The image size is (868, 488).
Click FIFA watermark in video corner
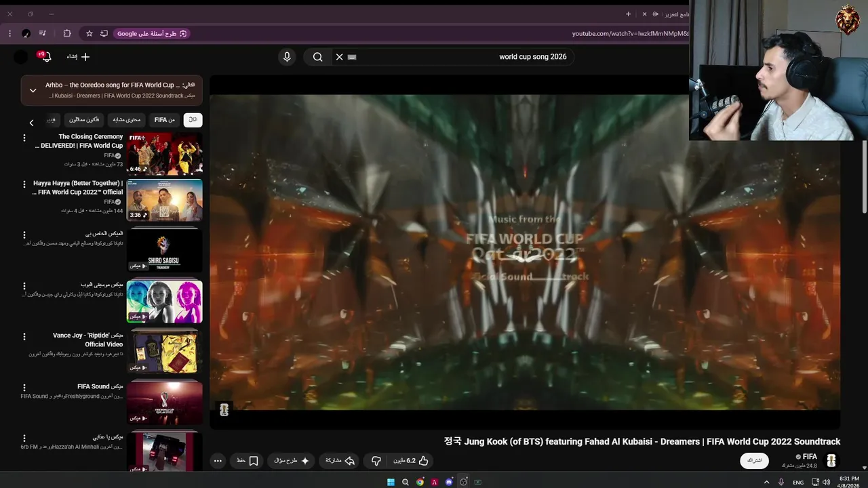224,409
